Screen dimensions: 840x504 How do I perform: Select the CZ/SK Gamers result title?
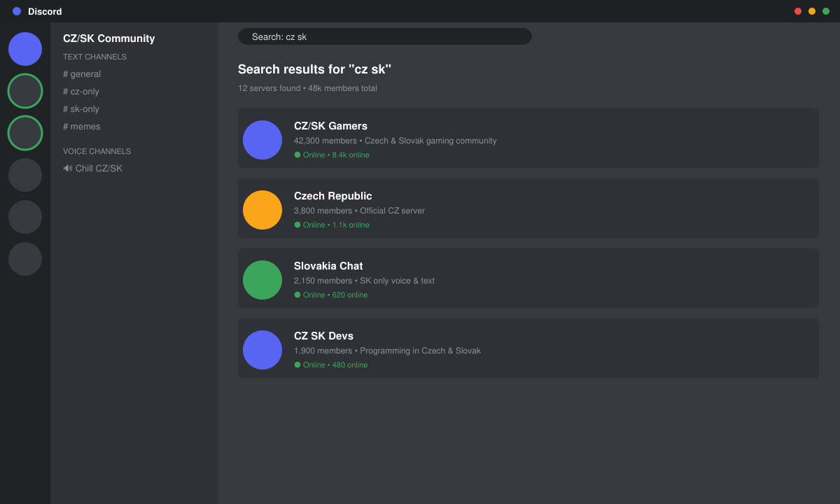[330, 126]
